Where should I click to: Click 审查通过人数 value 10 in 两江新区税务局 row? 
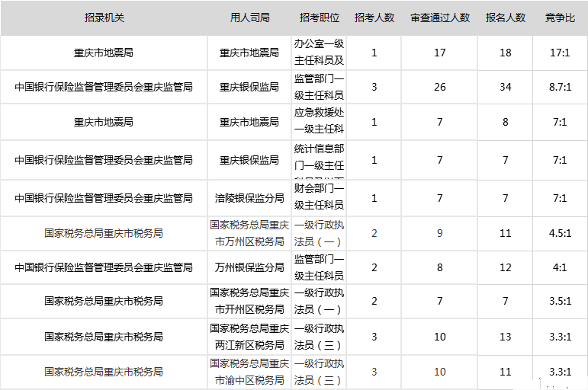(x=440, y=337)
